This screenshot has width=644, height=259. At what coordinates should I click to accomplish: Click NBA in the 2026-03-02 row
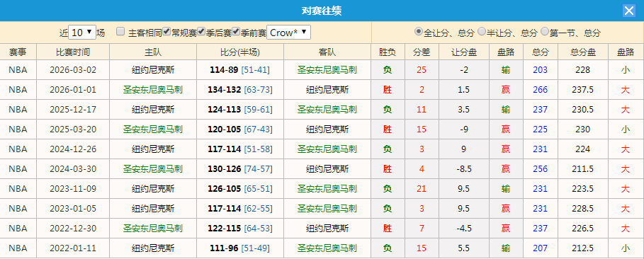[18, 70]
